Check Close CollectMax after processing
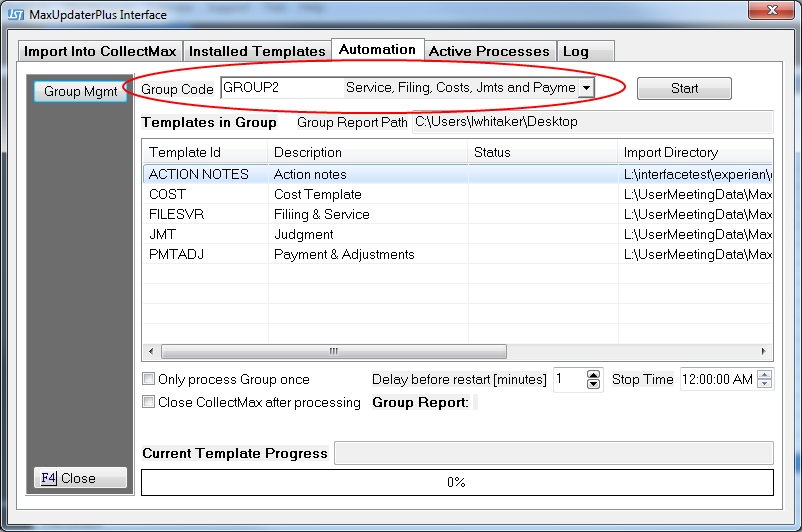Viewport: 802px width, 532px height. click(x=149, y=402)
